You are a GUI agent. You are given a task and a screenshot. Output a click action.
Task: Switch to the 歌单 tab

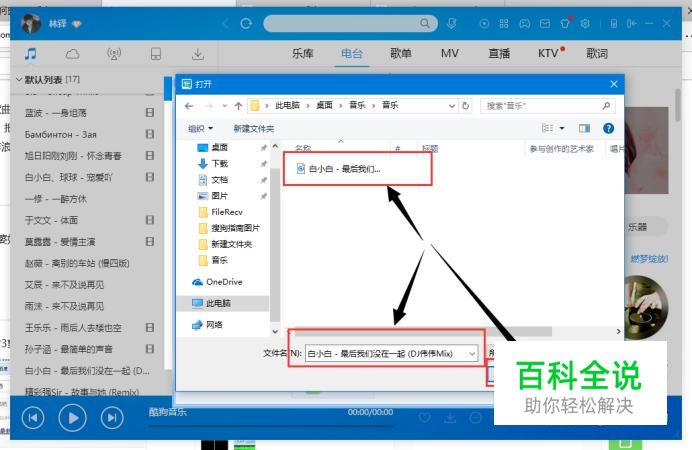click(x=401, y=54)
